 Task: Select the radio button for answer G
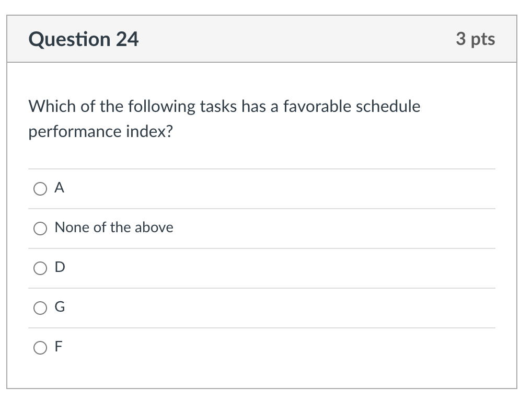click(40, 307)
